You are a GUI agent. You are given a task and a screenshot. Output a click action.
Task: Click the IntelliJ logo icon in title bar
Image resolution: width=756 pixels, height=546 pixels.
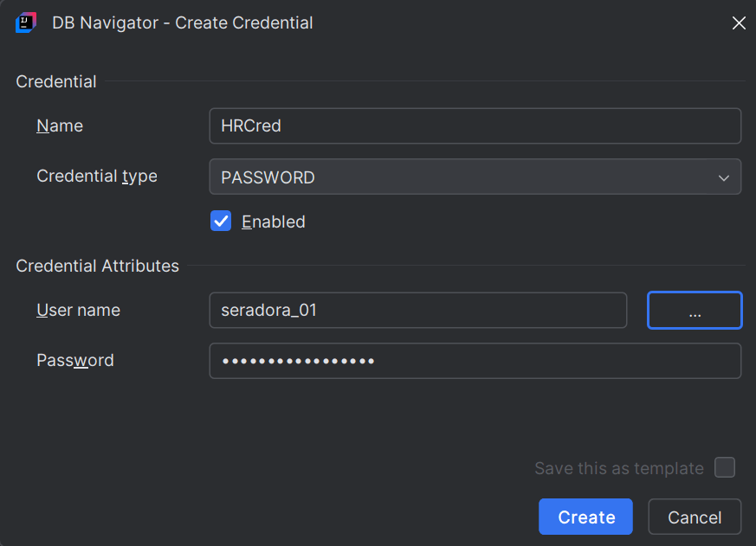(26, 22)
